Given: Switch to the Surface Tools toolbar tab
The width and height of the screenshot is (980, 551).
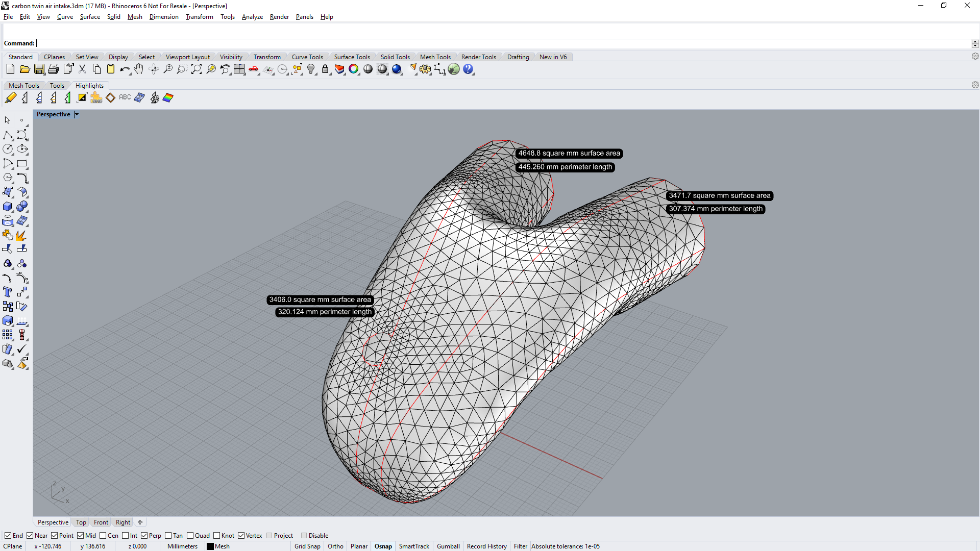Looking at the screenshot, I should [x=352, y=57].
